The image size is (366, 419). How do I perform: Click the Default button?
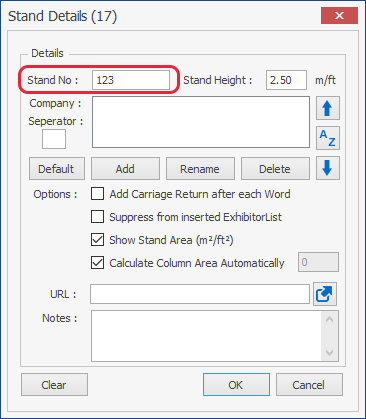click(x=57, y=169)
